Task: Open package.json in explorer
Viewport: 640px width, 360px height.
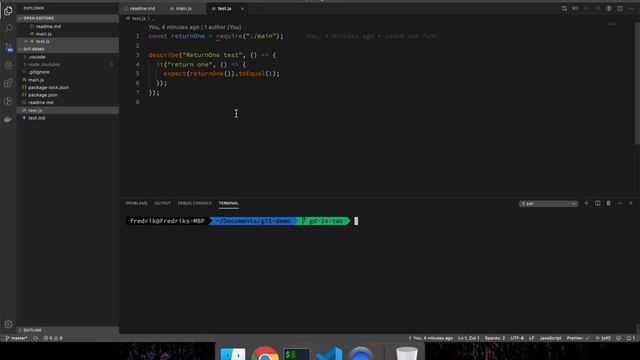Action: [x=68, y=95]
